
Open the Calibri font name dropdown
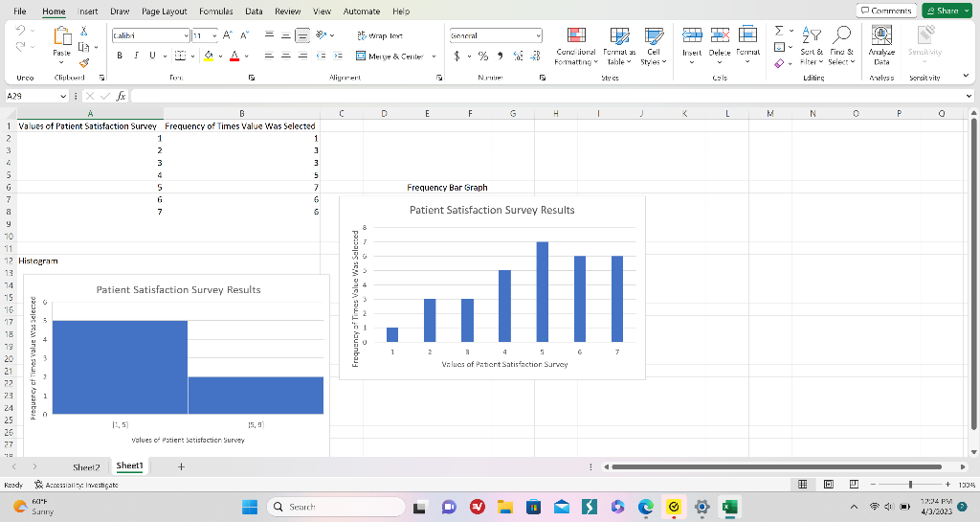(x=186, y=34)
